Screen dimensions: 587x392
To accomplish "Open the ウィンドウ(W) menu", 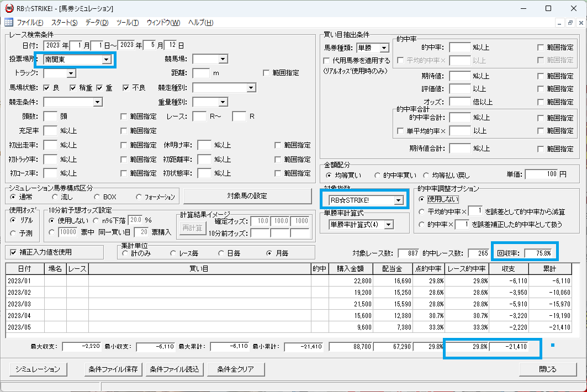I will click(x=163, y=23).
